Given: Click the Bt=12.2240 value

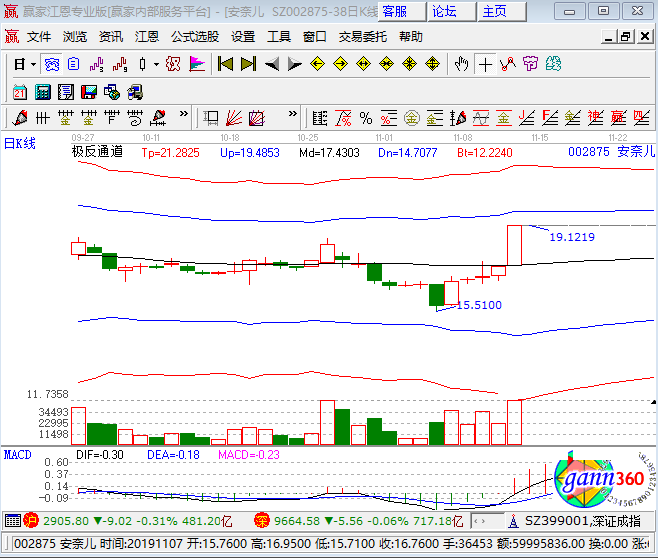Looking at the screenshot, I should pos(485,153).
